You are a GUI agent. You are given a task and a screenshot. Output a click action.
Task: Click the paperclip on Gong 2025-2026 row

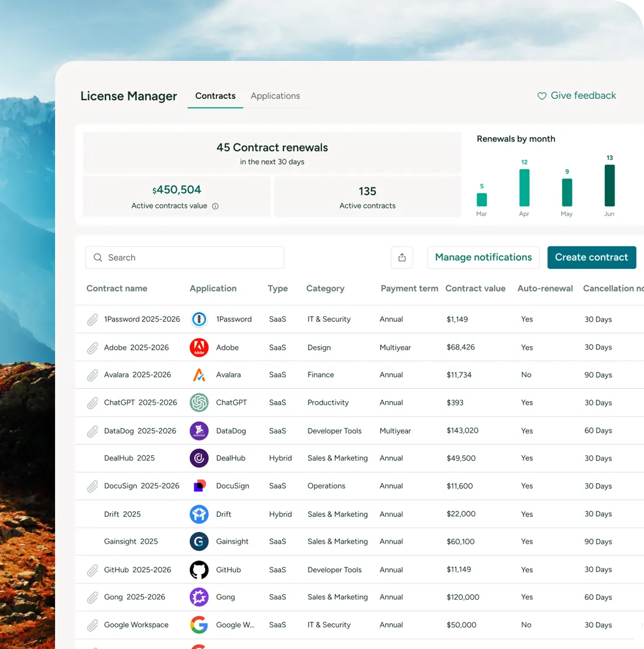(x=93, y=597)
